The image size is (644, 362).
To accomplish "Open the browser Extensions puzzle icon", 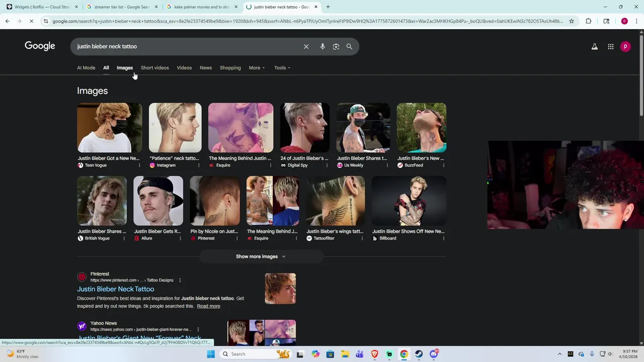I will point(589,21).
